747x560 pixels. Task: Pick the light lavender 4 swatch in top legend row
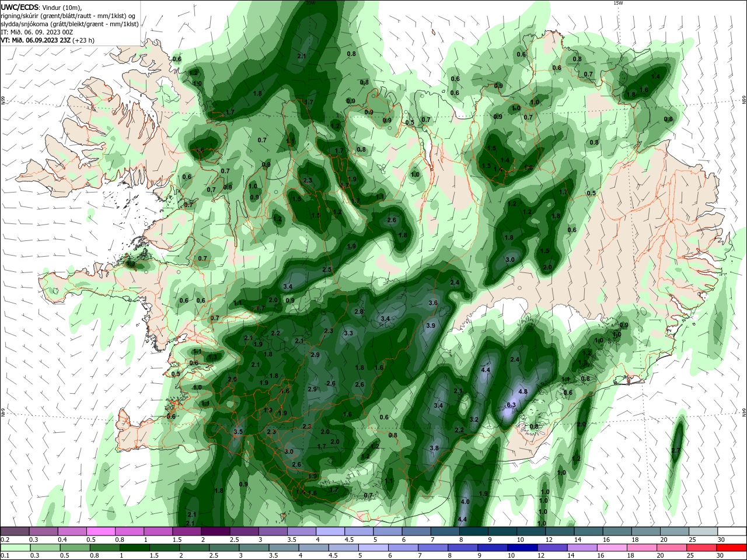pos(330,531)
